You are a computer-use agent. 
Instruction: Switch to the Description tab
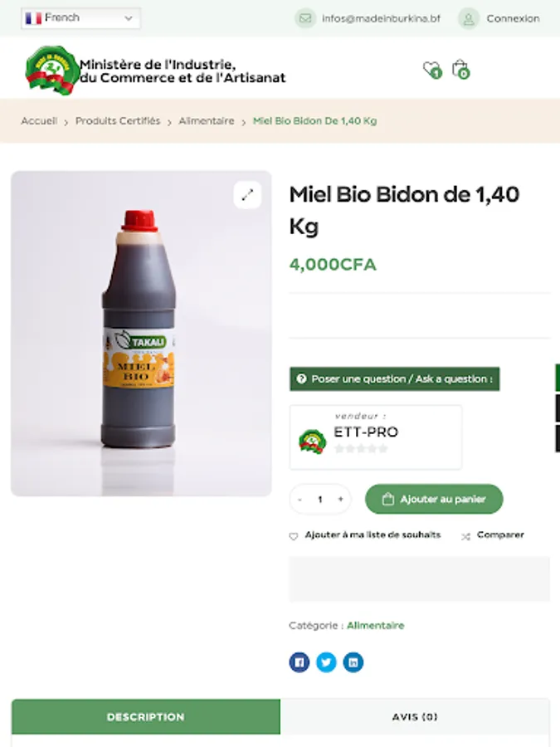[x=146, y=716]
